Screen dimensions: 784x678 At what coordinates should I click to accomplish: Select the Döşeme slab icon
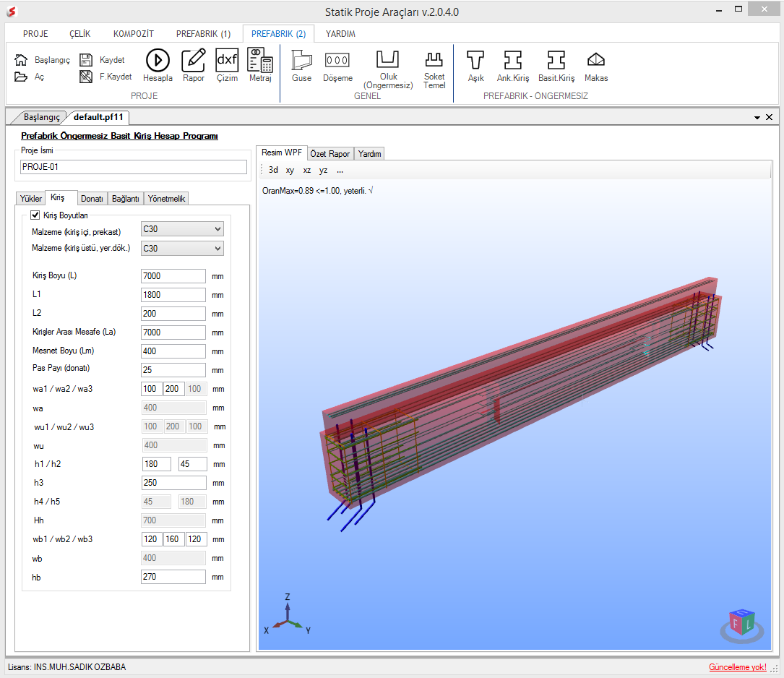(337, 61)
